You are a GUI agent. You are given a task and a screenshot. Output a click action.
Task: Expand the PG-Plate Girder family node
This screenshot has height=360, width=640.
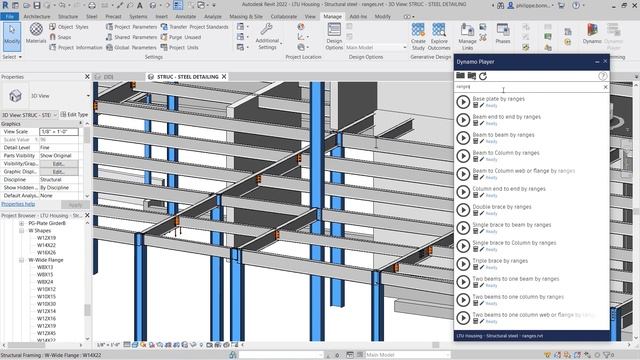coord(21,223)
